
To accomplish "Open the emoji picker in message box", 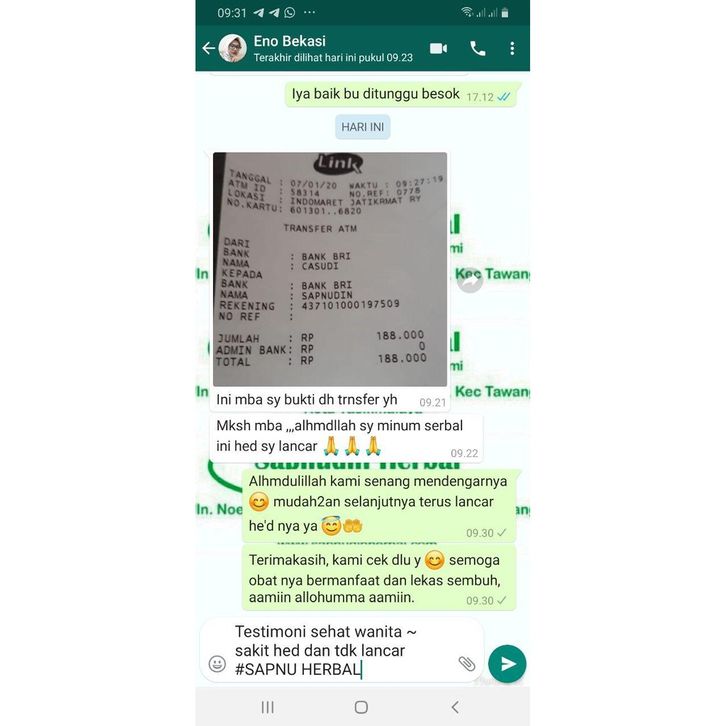I will coord(217,663).
